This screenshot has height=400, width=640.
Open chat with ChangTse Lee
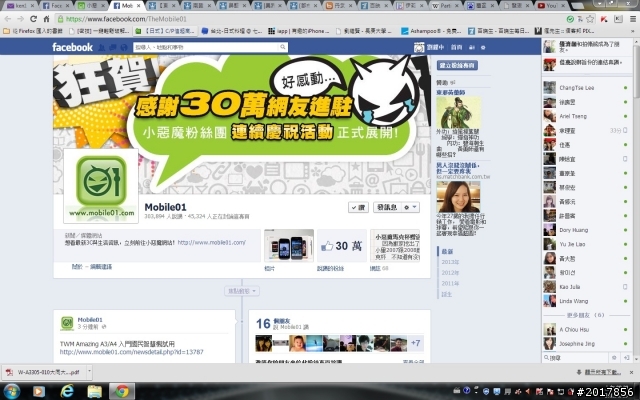(x=586, y=88)
